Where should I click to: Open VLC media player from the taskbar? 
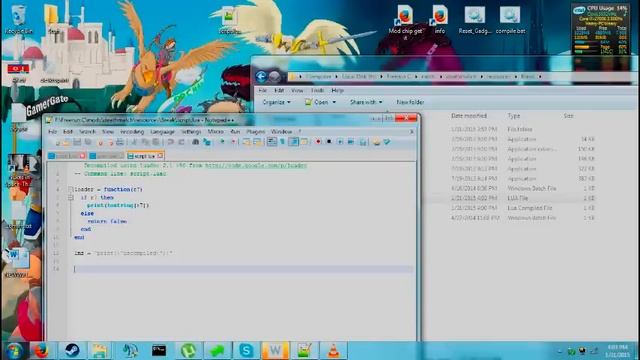point(333,351)
